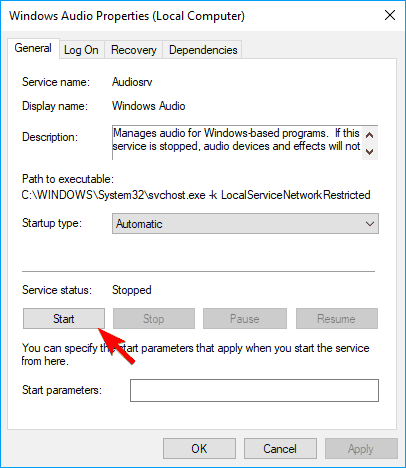This screenshot has width=406, height=468.
Task: Open the Startup type dropdown
Action: click(x=245, y=224)
